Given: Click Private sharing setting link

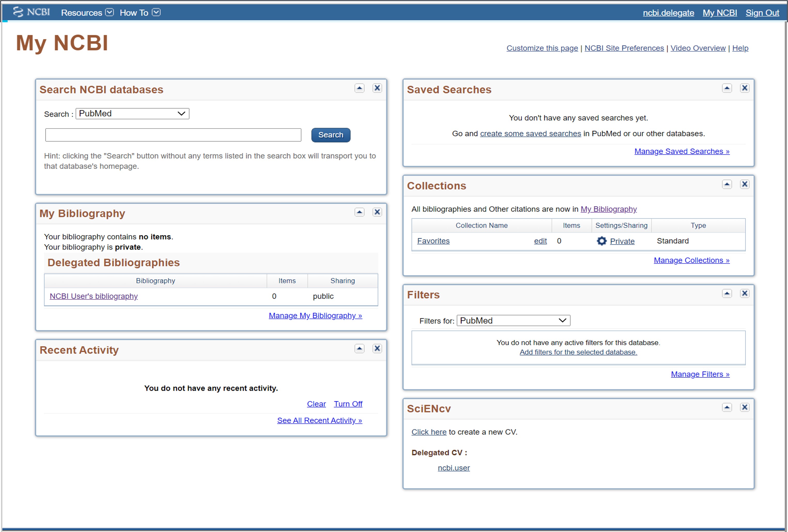Looking at the screenshot, I should click(622, 241).
